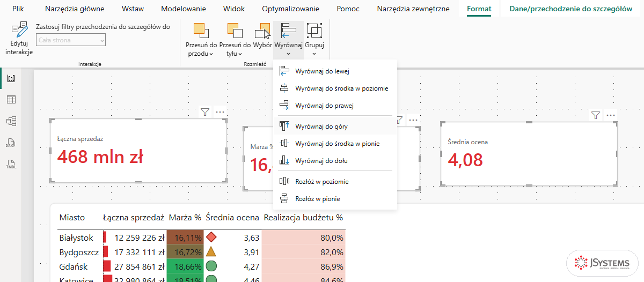Viewport: 644px width, 282px height.
Task: Open TMDL view in left sidebar
Action: tap(11, 164)
